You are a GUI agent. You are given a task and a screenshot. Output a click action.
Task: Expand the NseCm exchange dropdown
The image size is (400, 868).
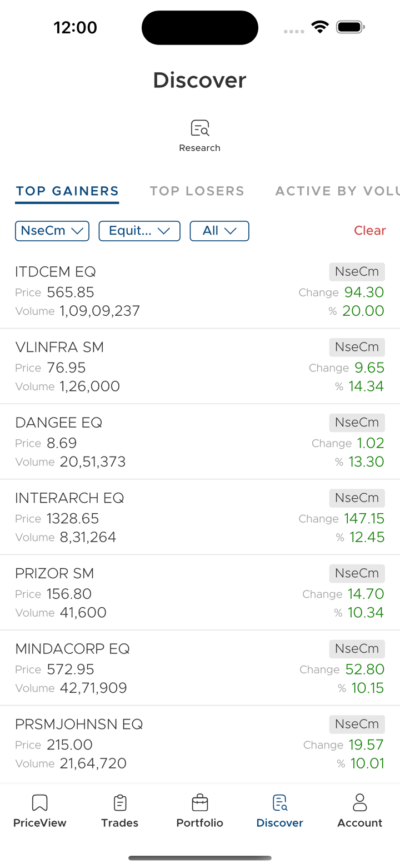tap(52, 231)
